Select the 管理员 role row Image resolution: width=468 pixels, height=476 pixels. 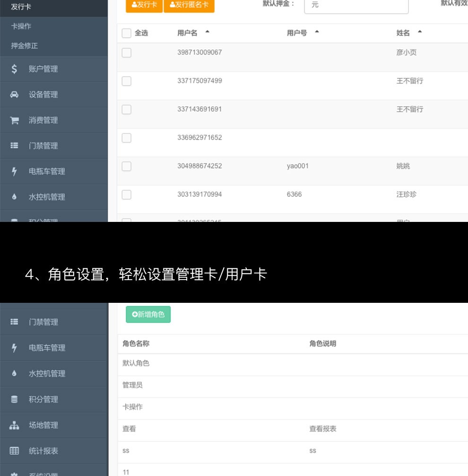(132, 385)
